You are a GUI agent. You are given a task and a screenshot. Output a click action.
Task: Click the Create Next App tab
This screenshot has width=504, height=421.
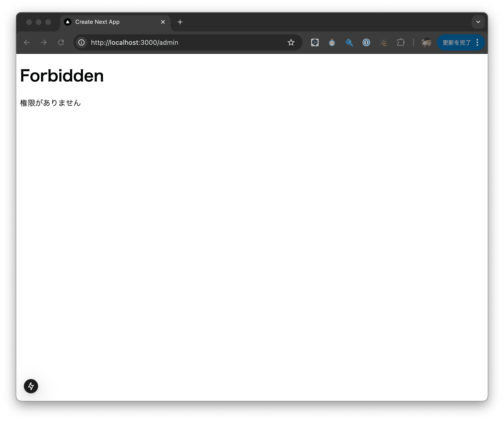pyautogui.click(x=110, y=22)
